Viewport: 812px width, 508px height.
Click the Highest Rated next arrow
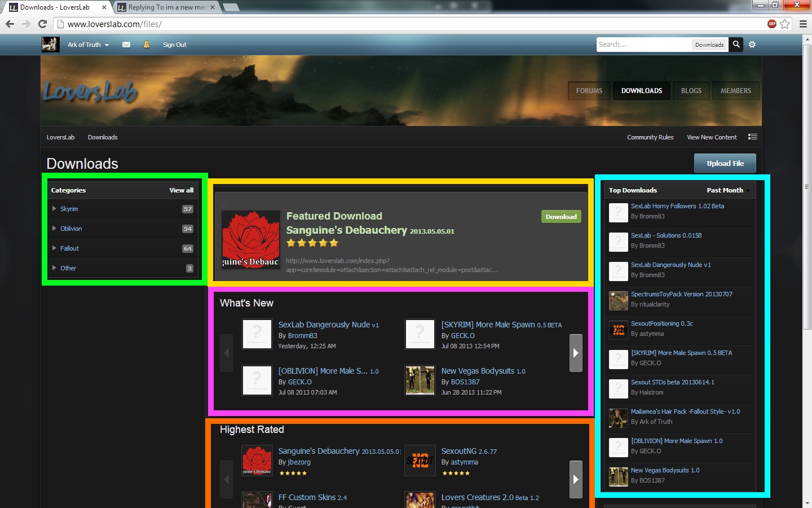(576, 479)
